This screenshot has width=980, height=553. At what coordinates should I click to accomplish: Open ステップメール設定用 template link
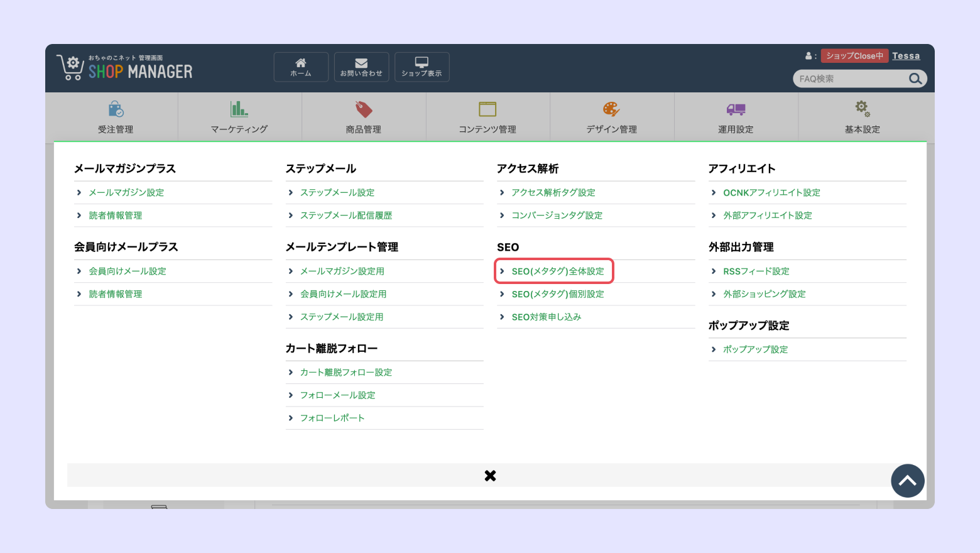342,317
